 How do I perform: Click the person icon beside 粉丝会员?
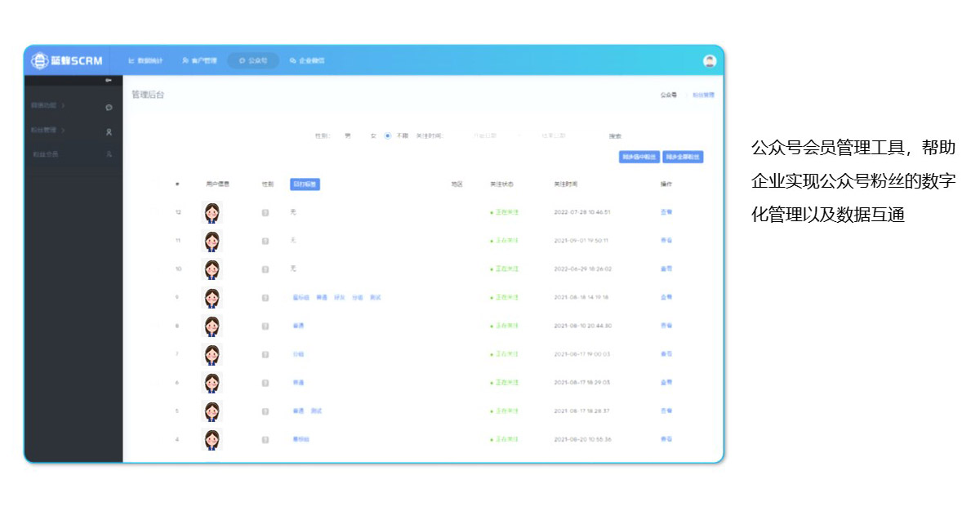tap(109, 154)
